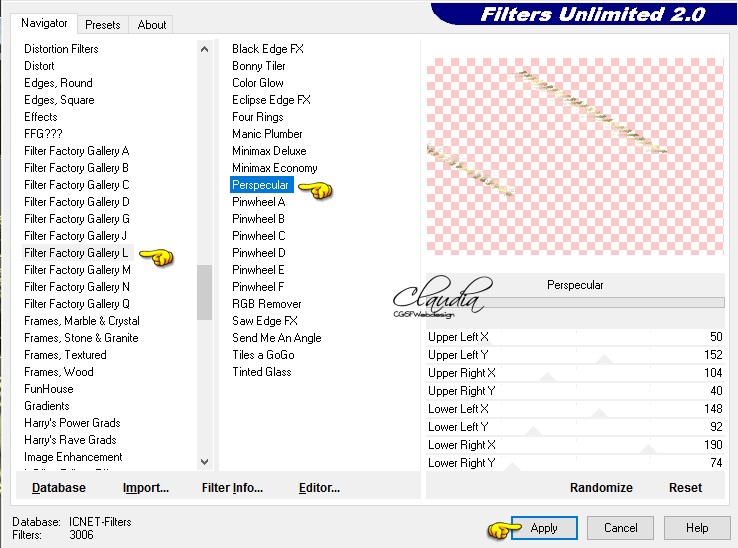The image size is (738, 548).
Task: Select Edges, Round category
Action: (x=58, y=83)
